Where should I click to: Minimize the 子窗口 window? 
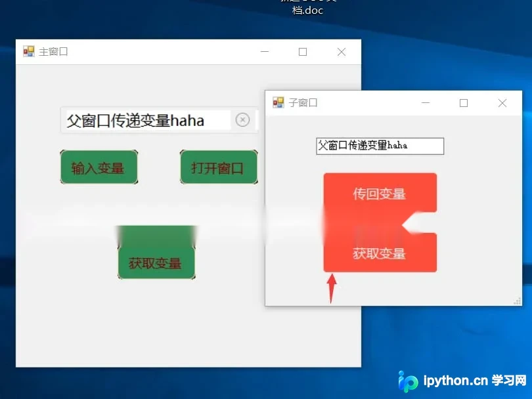pyautogui.click(x=426, y=103)
